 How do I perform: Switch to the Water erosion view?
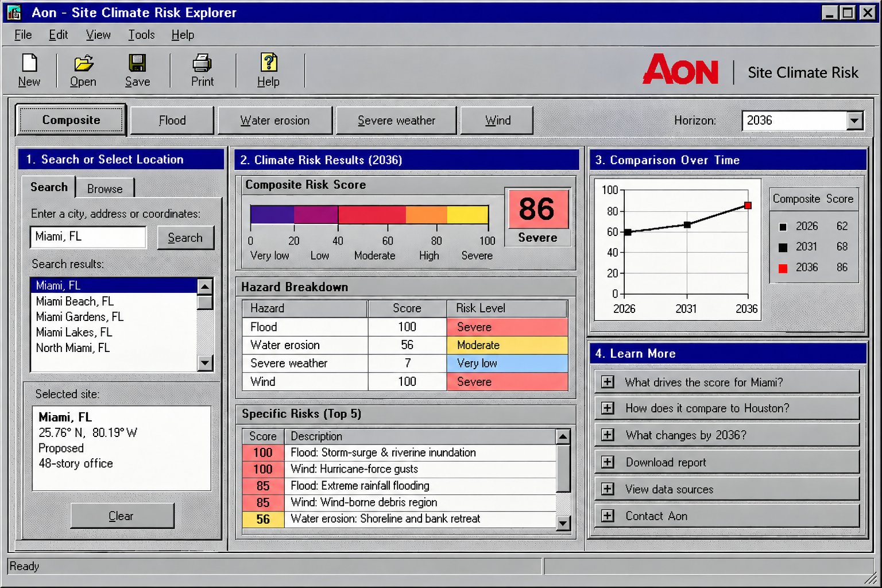tap(275, 121)
